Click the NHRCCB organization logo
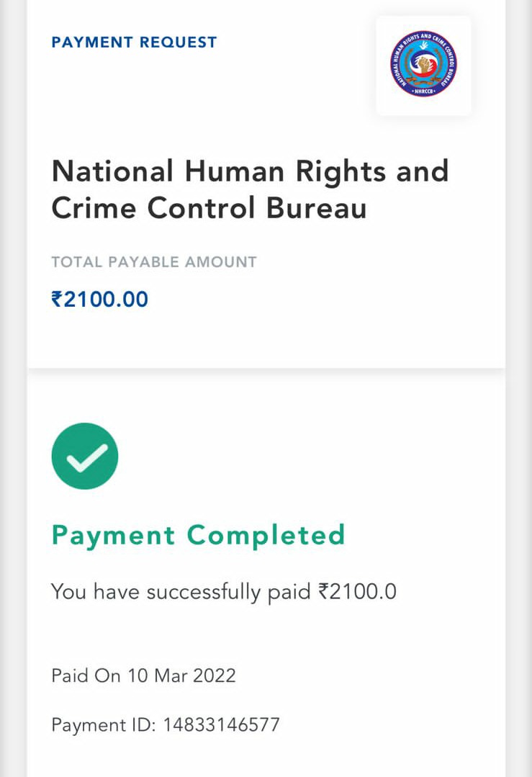 click(423, 64)
